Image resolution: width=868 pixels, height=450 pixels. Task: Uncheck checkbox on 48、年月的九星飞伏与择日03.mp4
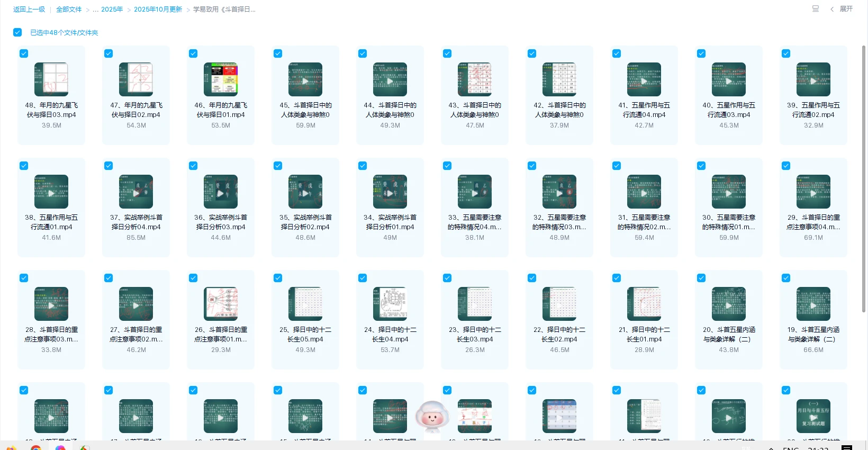(x=24, y=53)
